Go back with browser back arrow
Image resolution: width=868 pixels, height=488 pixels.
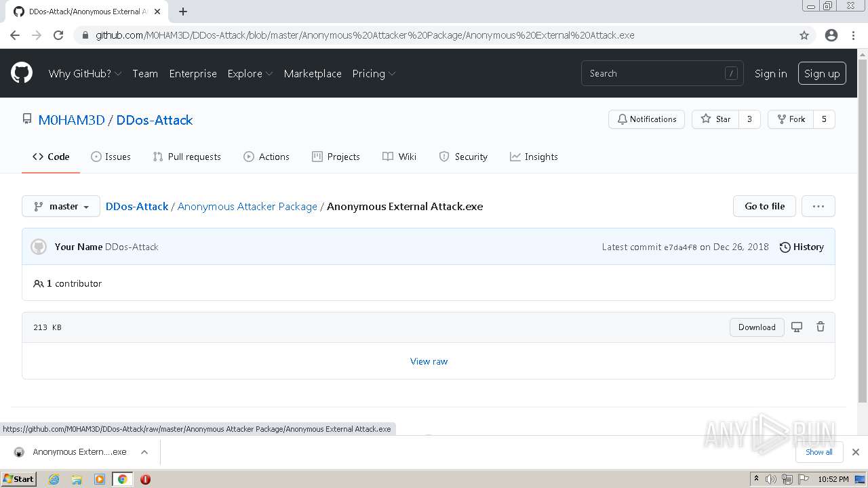click(15, 35)
